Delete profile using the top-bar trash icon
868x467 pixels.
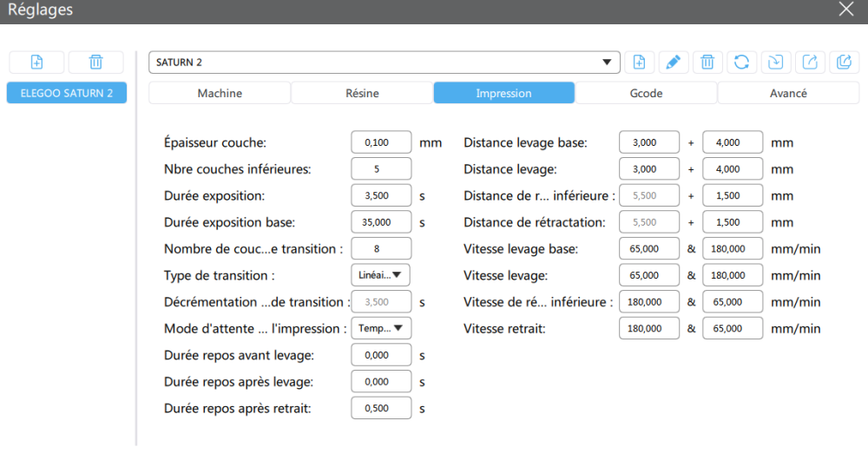pos(707,62)
